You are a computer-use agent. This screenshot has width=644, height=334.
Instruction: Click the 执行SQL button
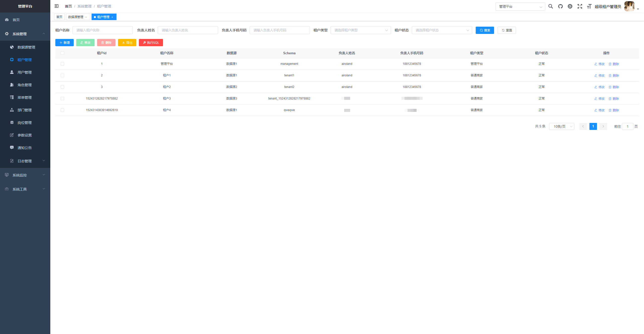pyautogui.click(x=151, y=43)
